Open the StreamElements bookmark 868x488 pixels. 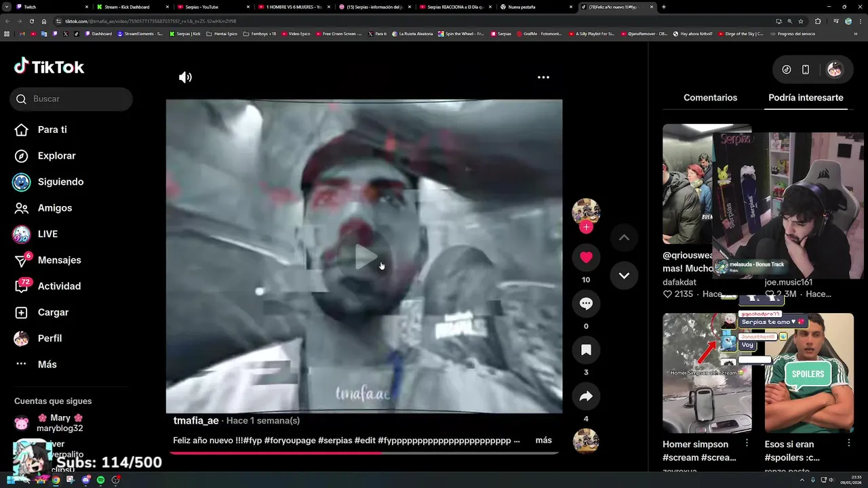point(140,33)
